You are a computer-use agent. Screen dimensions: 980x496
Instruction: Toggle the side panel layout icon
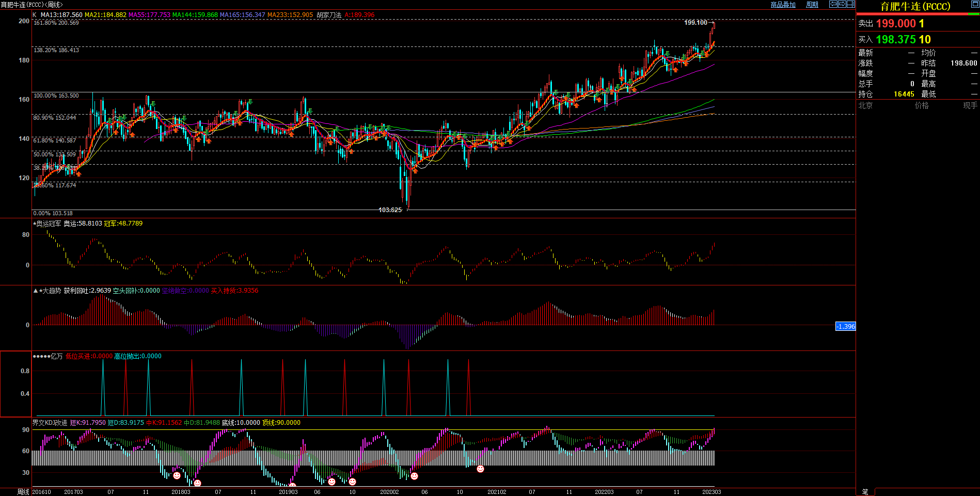850,4
